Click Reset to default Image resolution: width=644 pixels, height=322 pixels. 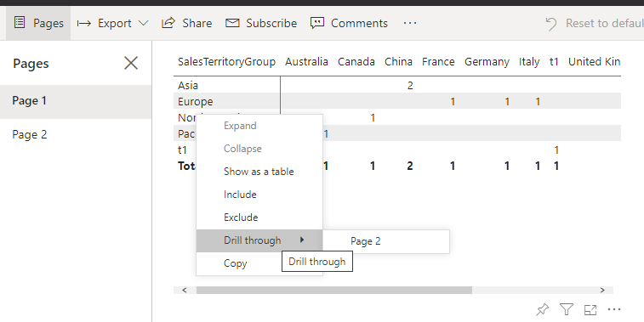tap(594, 24)
